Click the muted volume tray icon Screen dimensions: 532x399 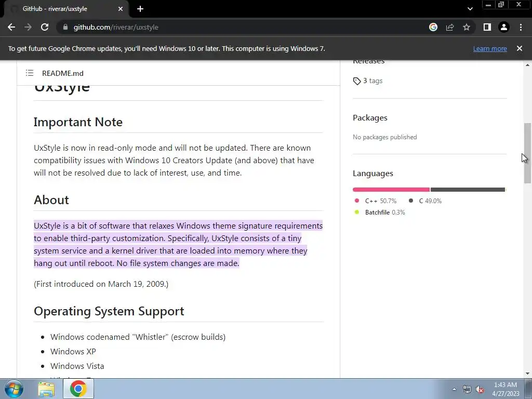point(480,390)
